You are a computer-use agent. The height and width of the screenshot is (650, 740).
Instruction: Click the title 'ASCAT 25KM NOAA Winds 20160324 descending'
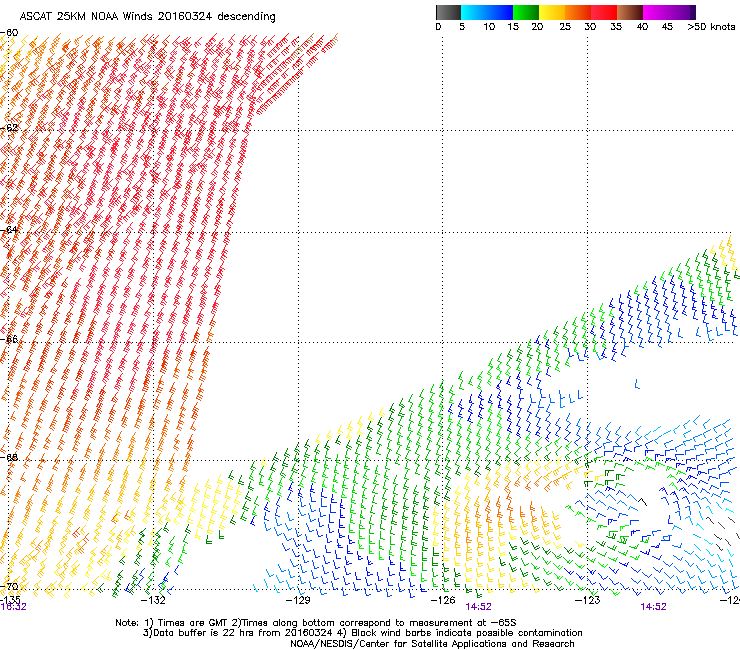(x=147, y=17)
